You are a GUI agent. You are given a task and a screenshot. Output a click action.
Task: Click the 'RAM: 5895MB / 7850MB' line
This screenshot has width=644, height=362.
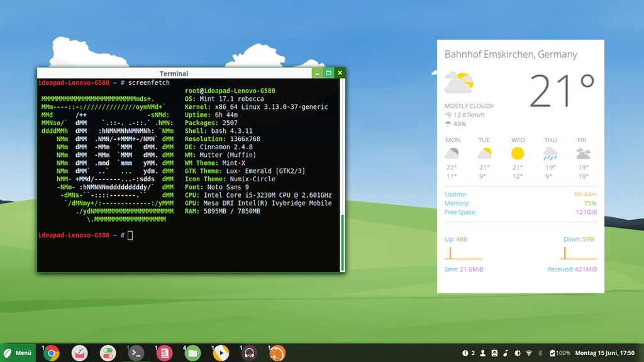click(222, 211)
